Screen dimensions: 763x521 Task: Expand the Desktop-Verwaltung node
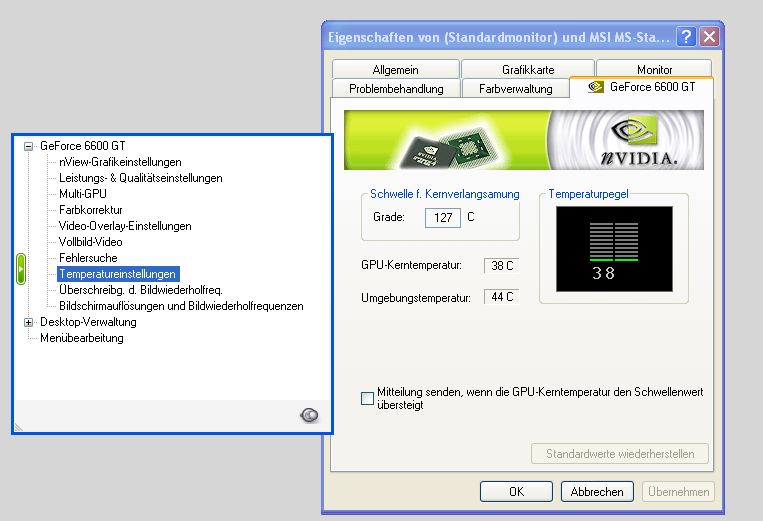(x=29, y=322)
